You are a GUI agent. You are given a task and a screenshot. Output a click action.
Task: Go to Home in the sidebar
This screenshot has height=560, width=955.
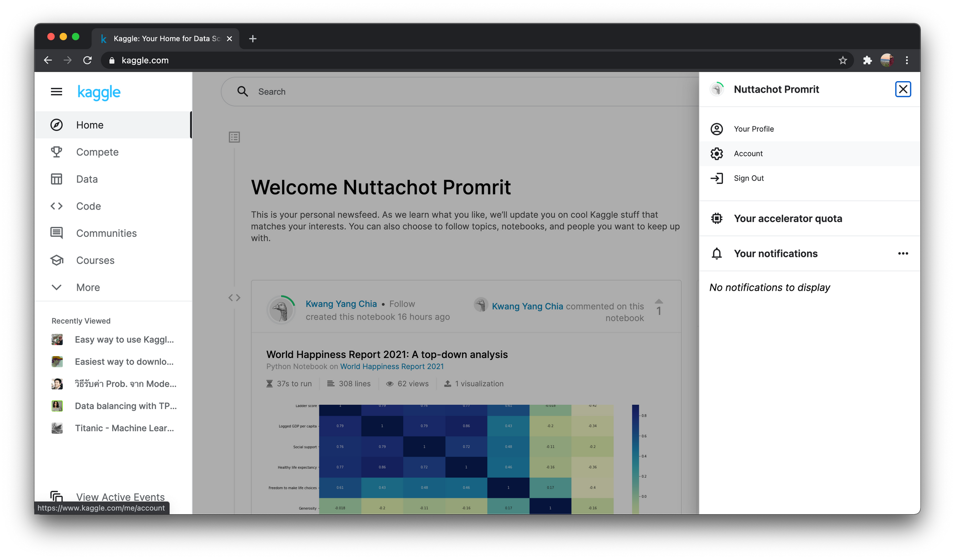(x=113, y=125)
